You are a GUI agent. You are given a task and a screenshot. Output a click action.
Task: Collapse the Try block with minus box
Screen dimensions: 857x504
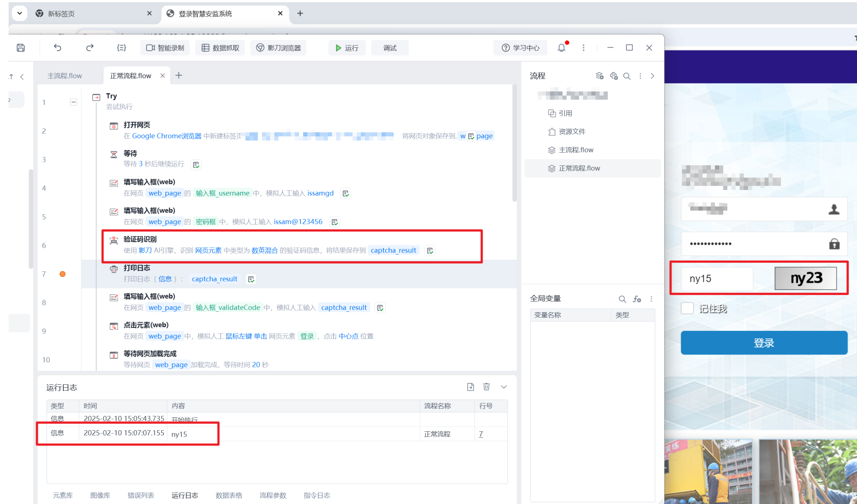click(73, 102)
